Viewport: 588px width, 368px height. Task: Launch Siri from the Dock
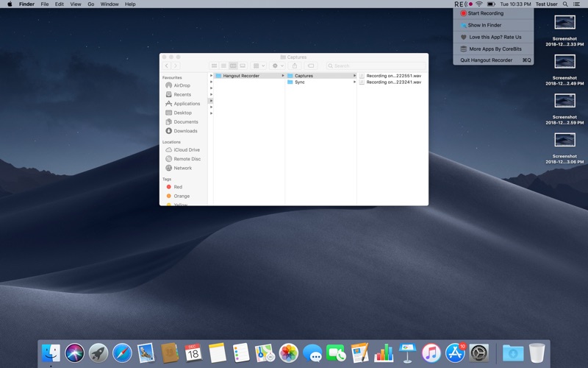tap(75, 353)
